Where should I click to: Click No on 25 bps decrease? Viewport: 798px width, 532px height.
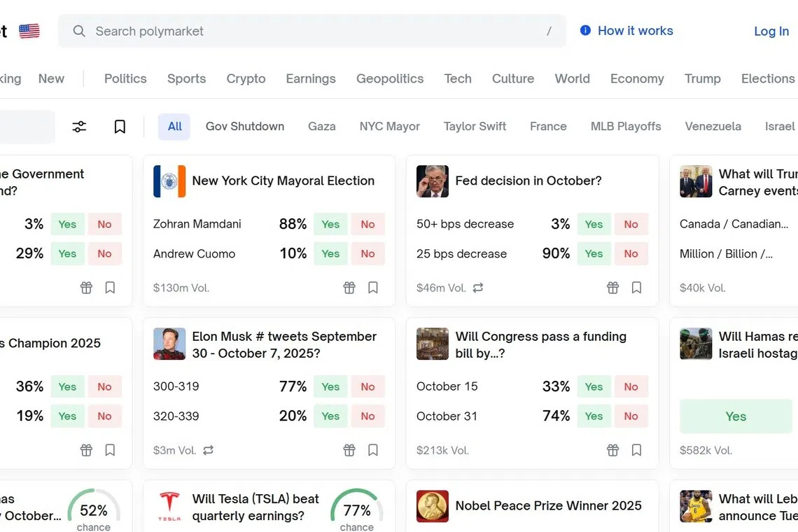631,253
